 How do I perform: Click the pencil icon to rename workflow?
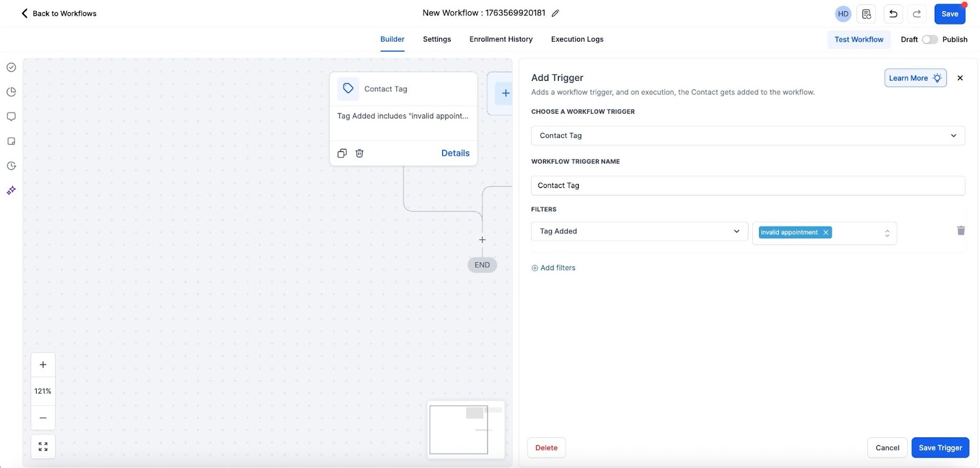point(556,13)
